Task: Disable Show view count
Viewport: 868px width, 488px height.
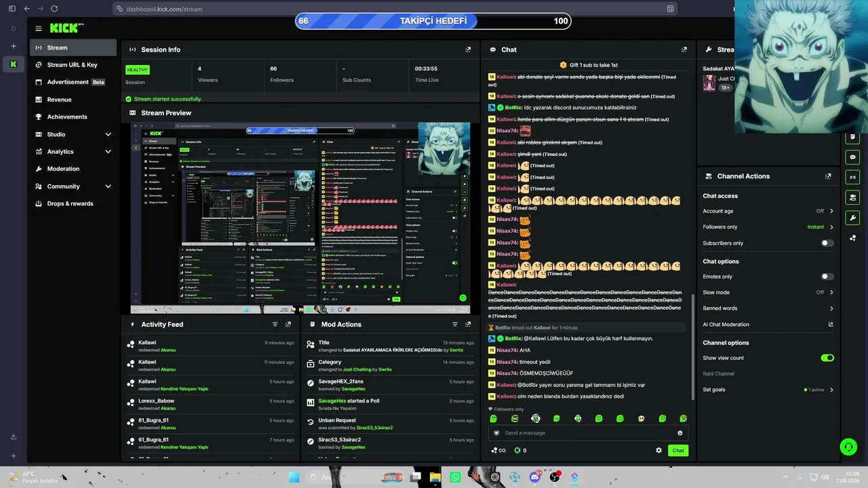Action: click(x=827, y=358)
